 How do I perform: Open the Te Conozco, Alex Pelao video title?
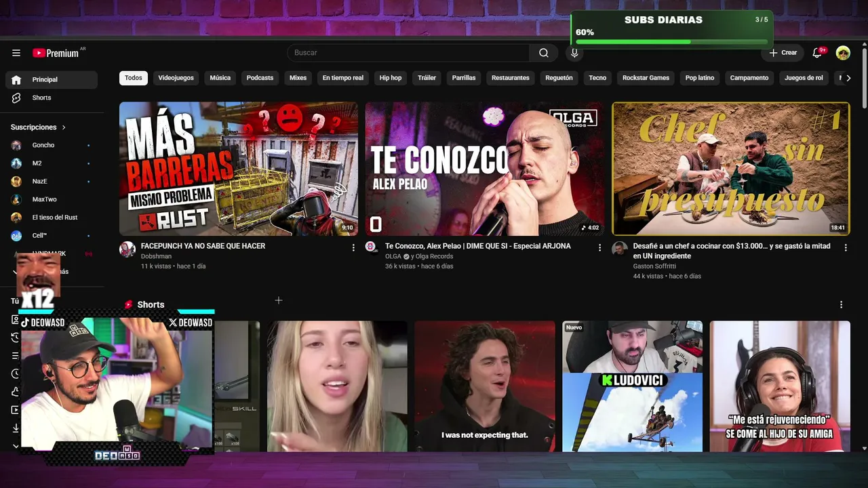point(478,246)
